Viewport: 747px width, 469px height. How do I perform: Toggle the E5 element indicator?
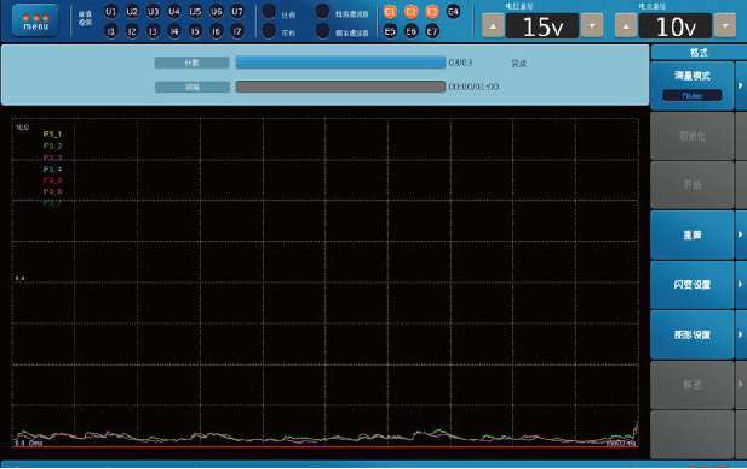[x=390, y=31]
